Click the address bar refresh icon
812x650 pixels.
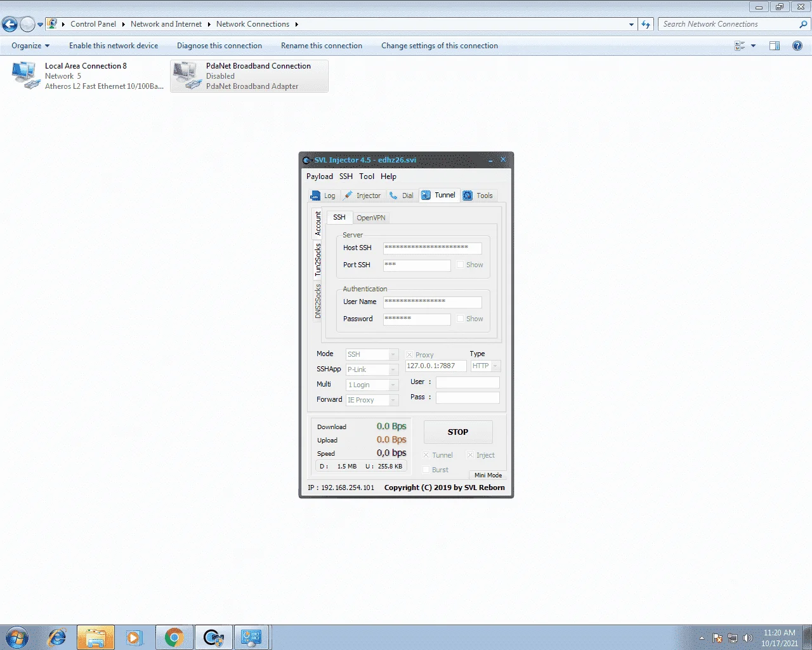tap(646, 24)
